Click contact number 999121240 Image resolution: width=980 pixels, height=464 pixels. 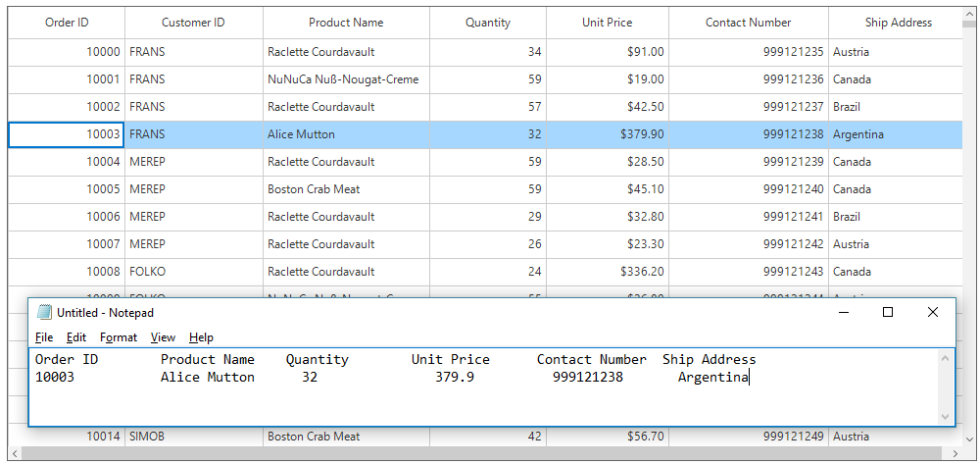(x=749, y=189)
